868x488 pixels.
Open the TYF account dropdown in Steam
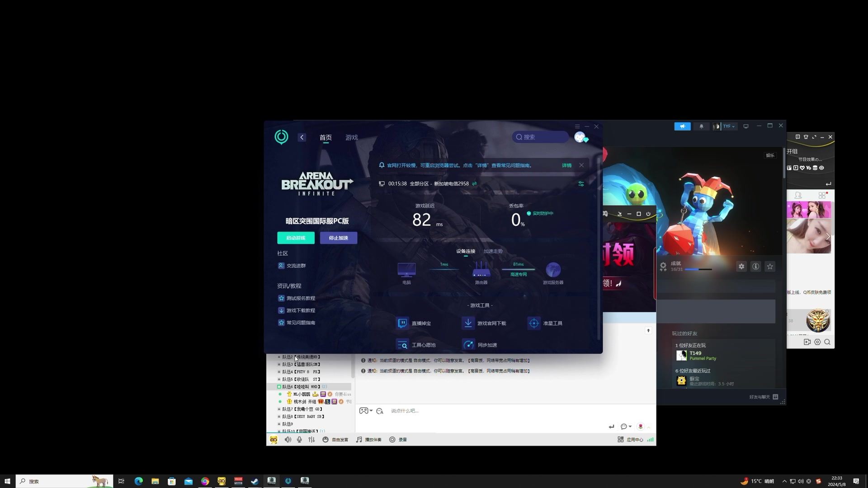point(728,127)
